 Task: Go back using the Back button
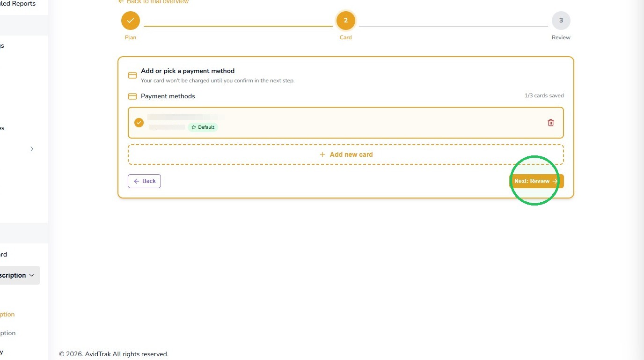pyautogui.click(x=144, y=181)
